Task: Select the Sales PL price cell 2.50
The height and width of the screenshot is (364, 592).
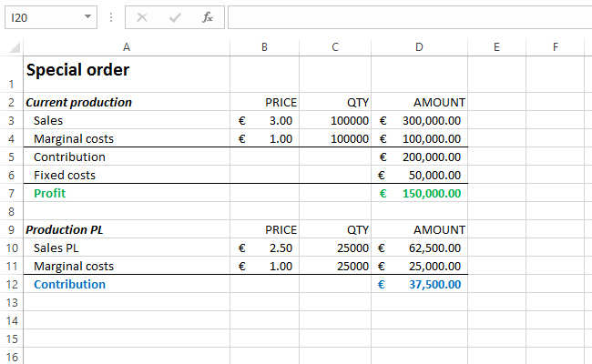Action: [265, 248]
